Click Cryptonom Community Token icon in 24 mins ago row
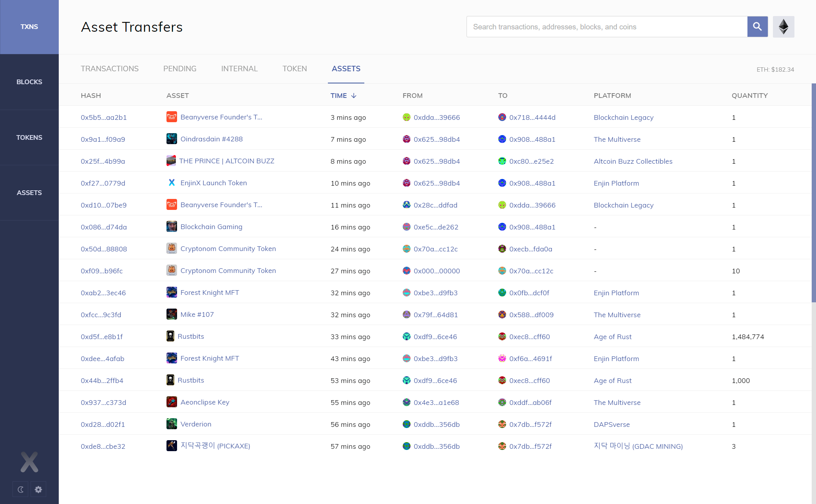 (172, 249)
